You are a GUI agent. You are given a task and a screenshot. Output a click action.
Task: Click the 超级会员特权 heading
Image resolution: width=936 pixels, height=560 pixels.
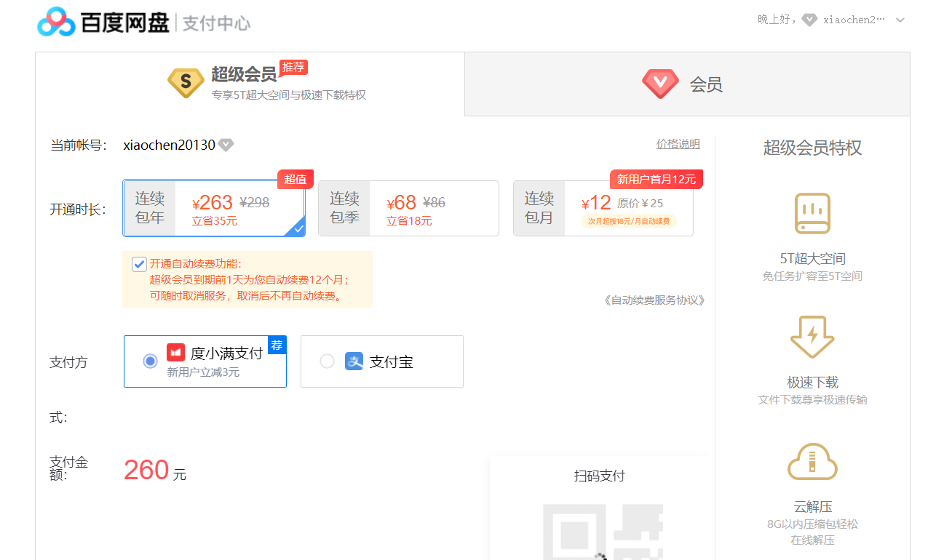click(x=812, y=148)
